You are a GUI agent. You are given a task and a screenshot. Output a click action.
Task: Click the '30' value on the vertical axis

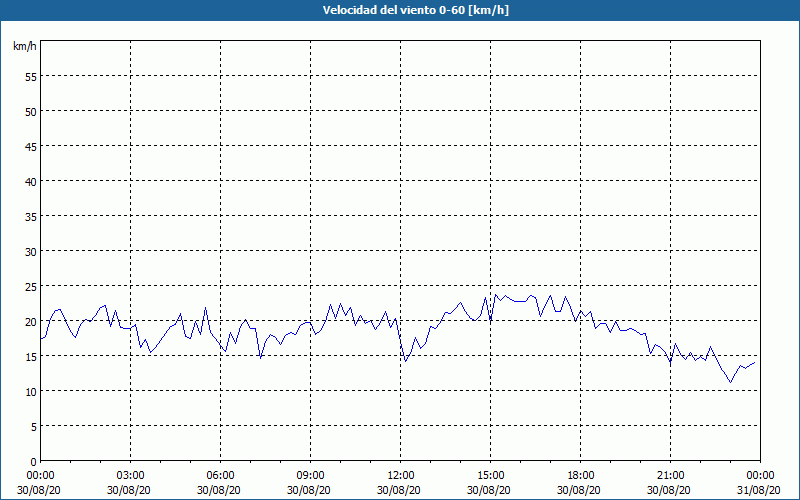tap(31, 252)
